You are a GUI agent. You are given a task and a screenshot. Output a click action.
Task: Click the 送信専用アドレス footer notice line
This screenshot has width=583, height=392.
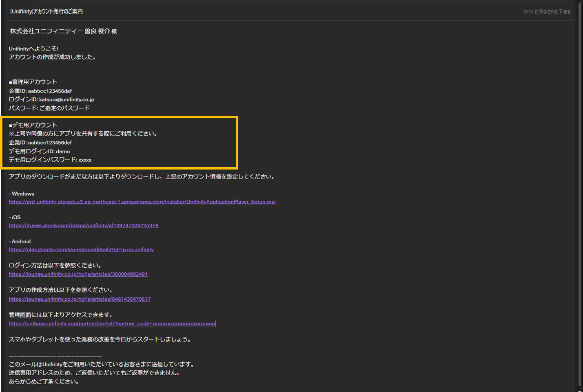coord(94,372)
